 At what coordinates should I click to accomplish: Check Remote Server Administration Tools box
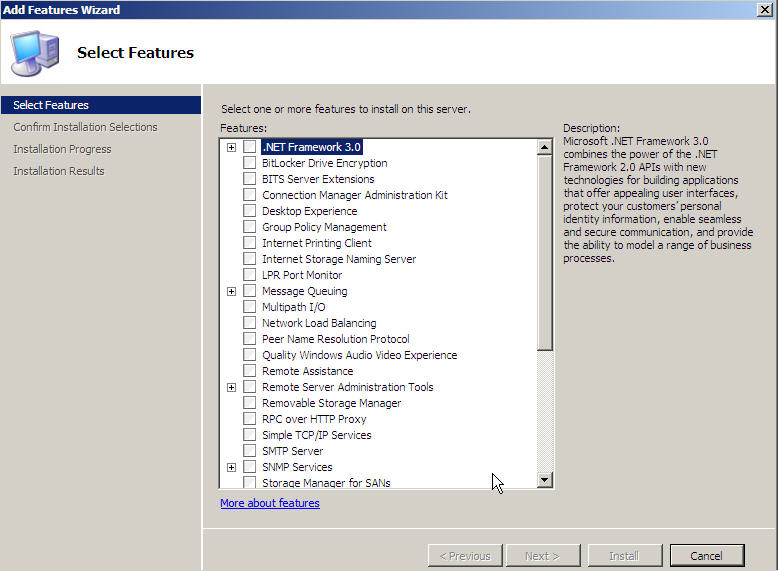[x=250, y=387]
